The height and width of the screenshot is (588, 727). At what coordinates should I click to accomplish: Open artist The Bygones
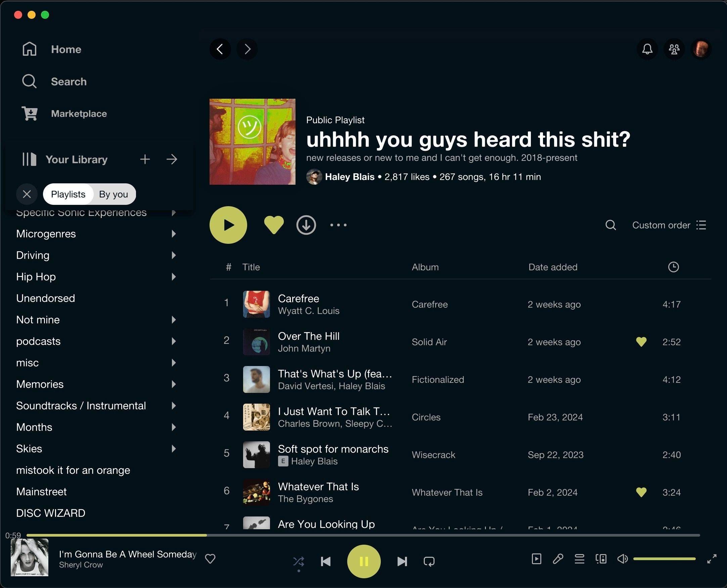coord(306,499)
